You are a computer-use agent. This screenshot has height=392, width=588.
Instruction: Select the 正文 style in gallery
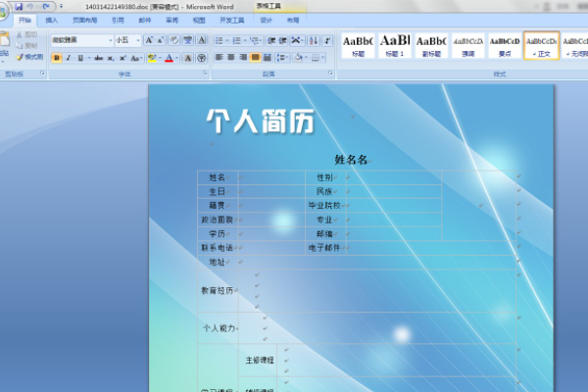click(541, 45)
